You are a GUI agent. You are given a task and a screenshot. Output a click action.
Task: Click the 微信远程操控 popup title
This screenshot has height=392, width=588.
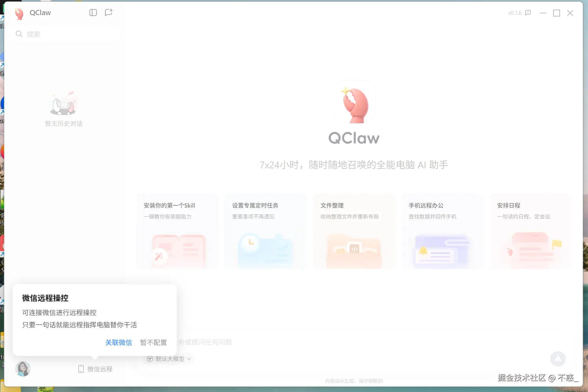point(45,298)
